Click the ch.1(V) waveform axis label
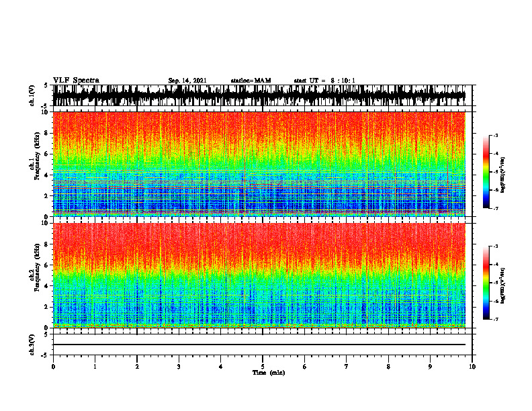Viewport: 532px width, 411px height. [x=32, y=95]
